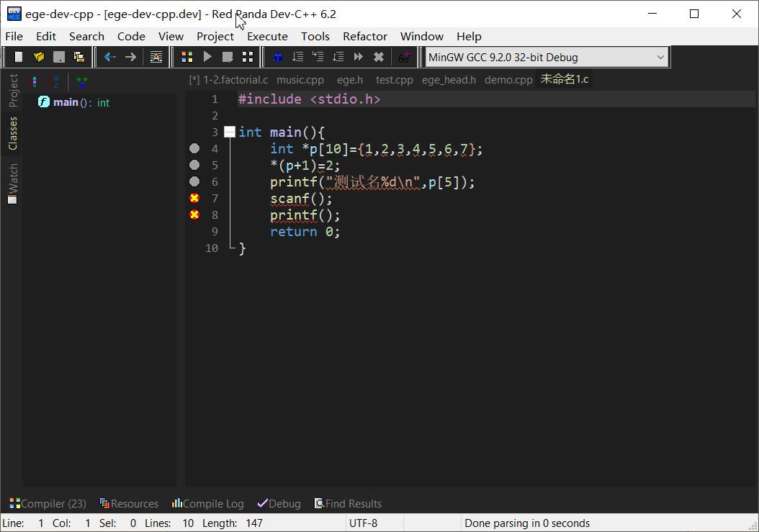
Task: Navigate forward with the right arrow icon
Action: tap(130, 57)
